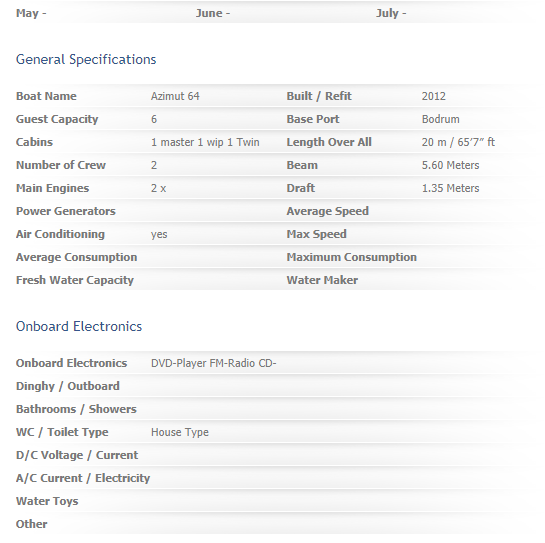Click Base Port value Bodrum

[440, 119]
